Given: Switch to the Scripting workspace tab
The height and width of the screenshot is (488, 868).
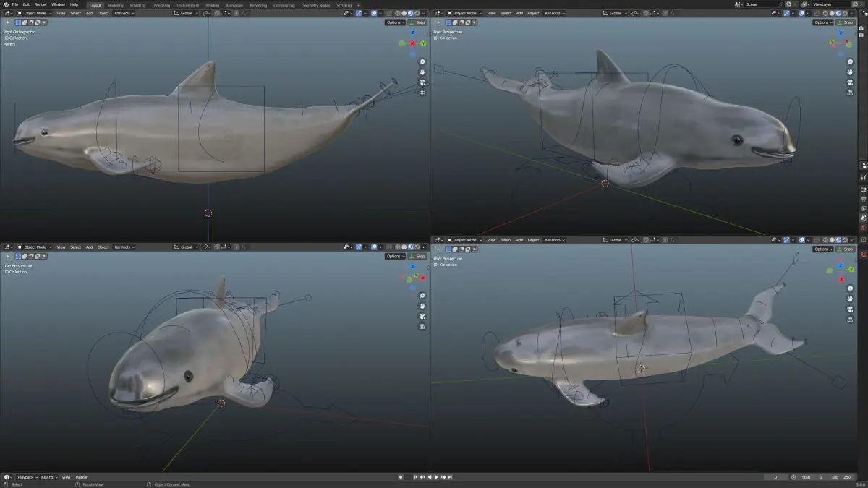Looking at the screenshot, I should [344, 5].
